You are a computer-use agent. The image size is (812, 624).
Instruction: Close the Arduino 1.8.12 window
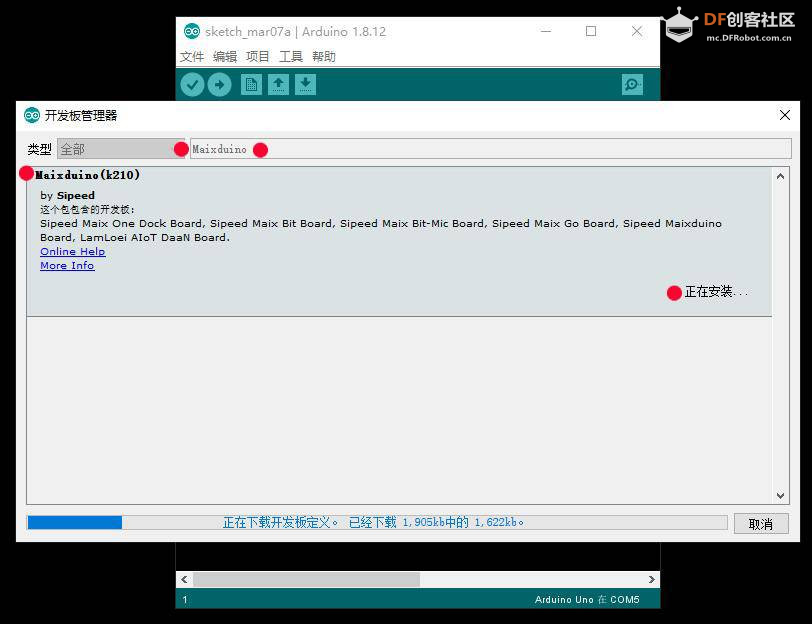pyautogui.click(x=637, y=31)
